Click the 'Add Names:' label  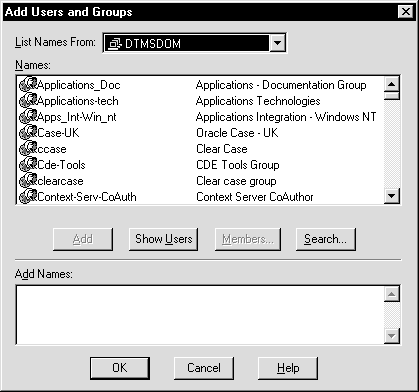tap(44, 274)
